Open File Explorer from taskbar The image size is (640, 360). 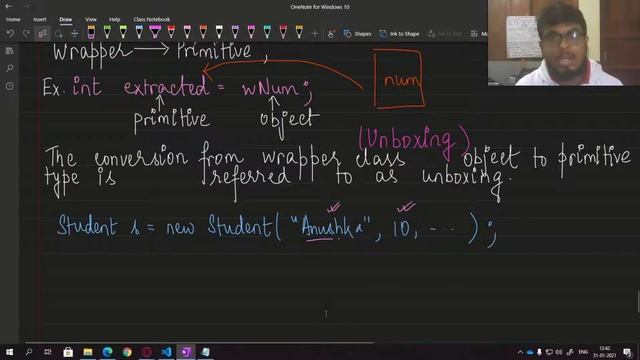[88, 352]
